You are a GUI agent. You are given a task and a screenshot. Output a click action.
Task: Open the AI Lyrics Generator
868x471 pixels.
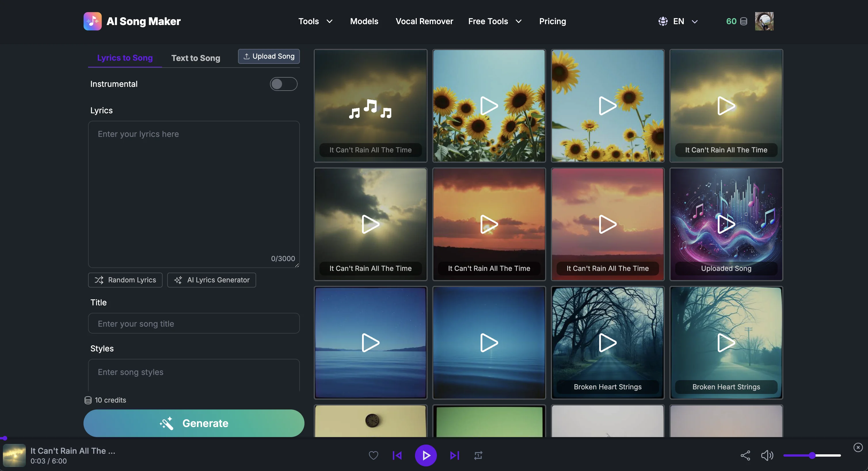pos(211,280)
